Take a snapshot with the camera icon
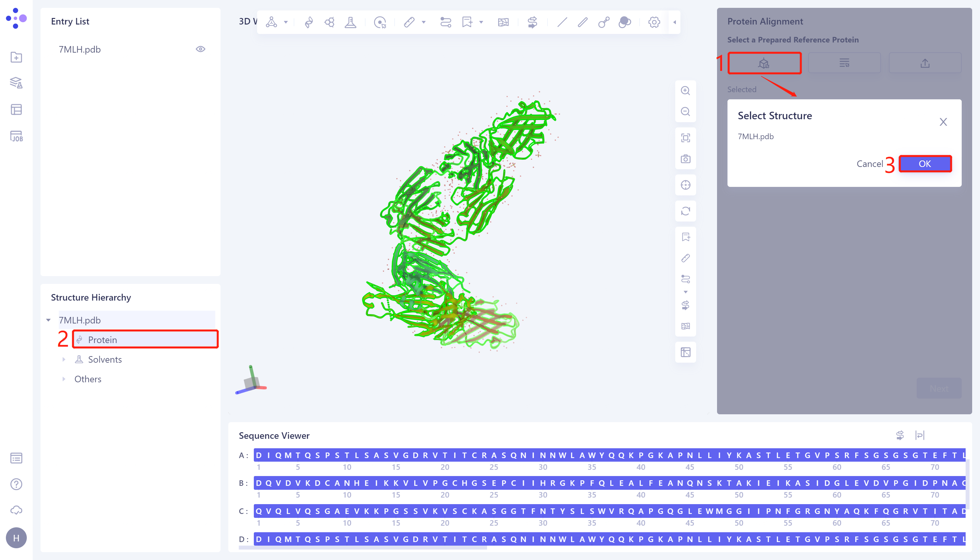 pos(685,159)
